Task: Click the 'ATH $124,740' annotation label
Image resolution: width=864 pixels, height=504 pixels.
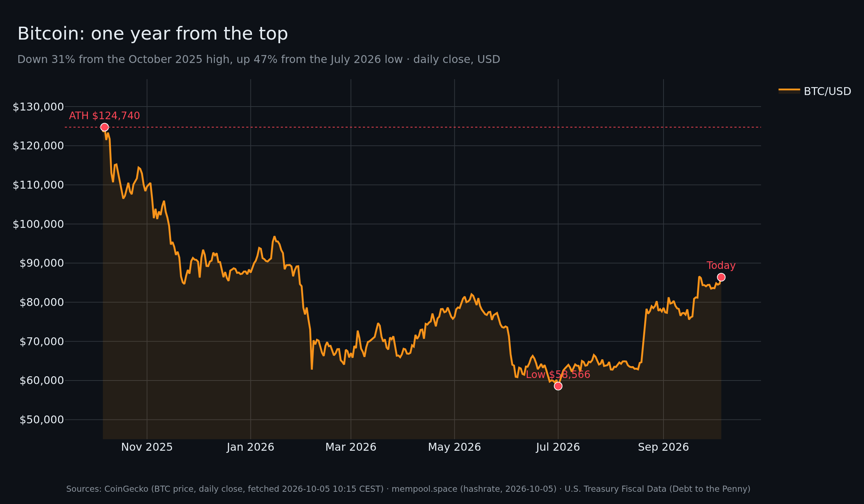Action: (104, 116)
